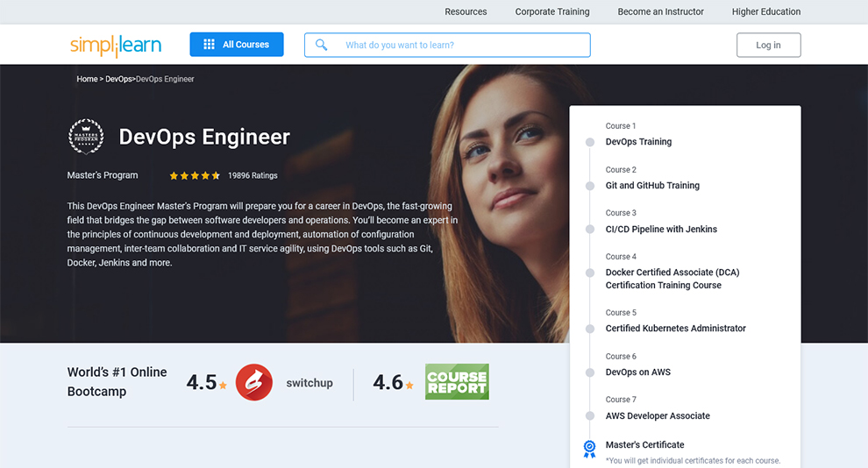The height and width of the screenshot is (468, 868).
Task: Click the five-star rating graphic
Action: (x=195, y=175)
